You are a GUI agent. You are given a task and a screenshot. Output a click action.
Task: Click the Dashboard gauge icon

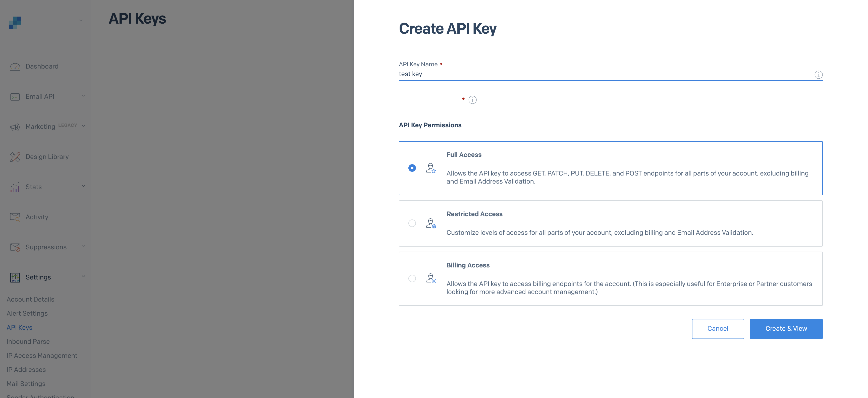pos(15,67)
